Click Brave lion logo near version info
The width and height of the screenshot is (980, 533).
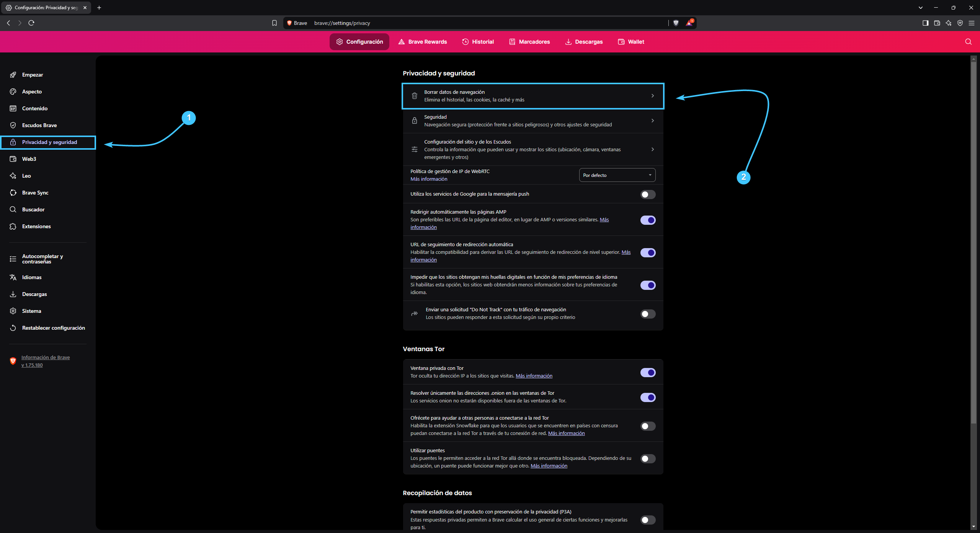[x=13, y=361]
